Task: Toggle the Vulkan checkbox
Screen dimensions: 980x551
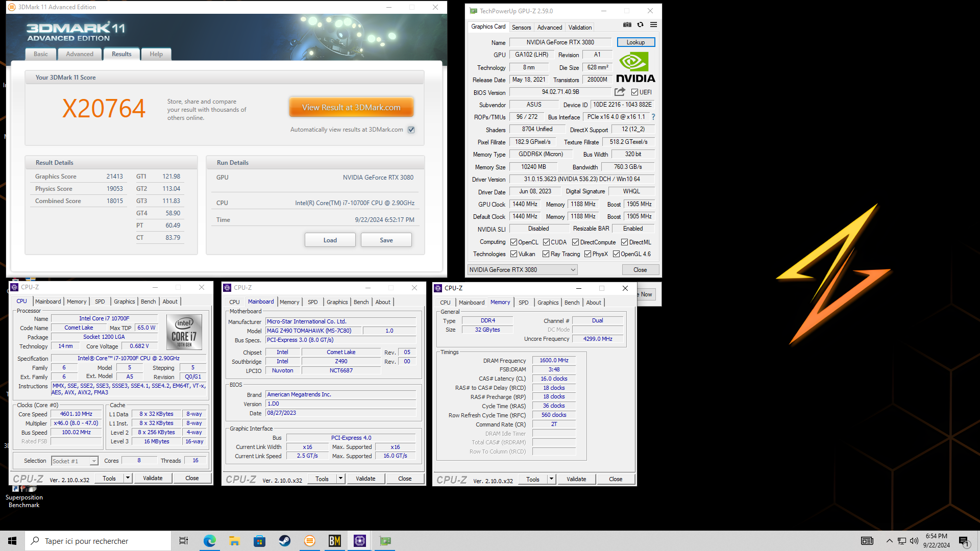Action: 514,254
